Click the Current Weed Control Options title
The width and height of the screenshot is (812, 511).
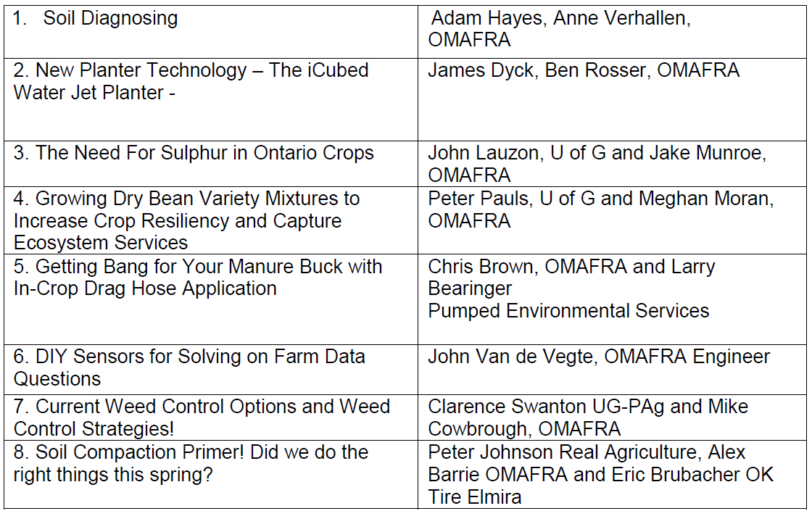pyautogui.click(x=202, y=407)
